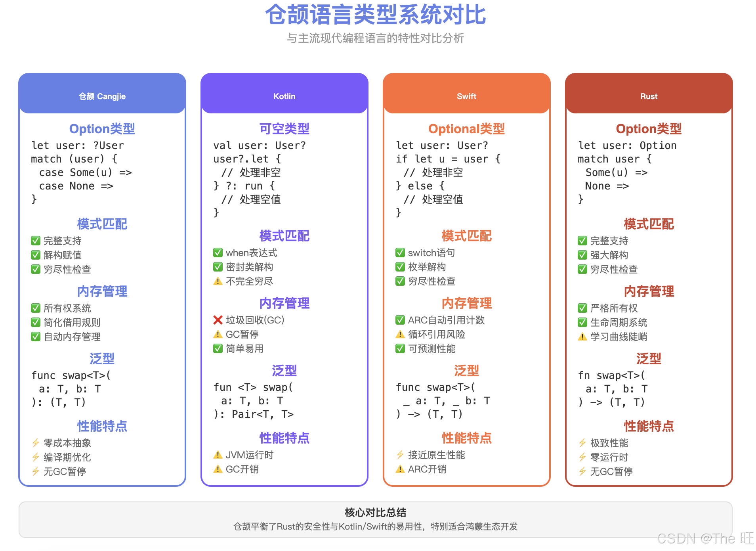Click the checkmark icon beside 所有权系统
The image size is (756, 551).
(36, 308)
